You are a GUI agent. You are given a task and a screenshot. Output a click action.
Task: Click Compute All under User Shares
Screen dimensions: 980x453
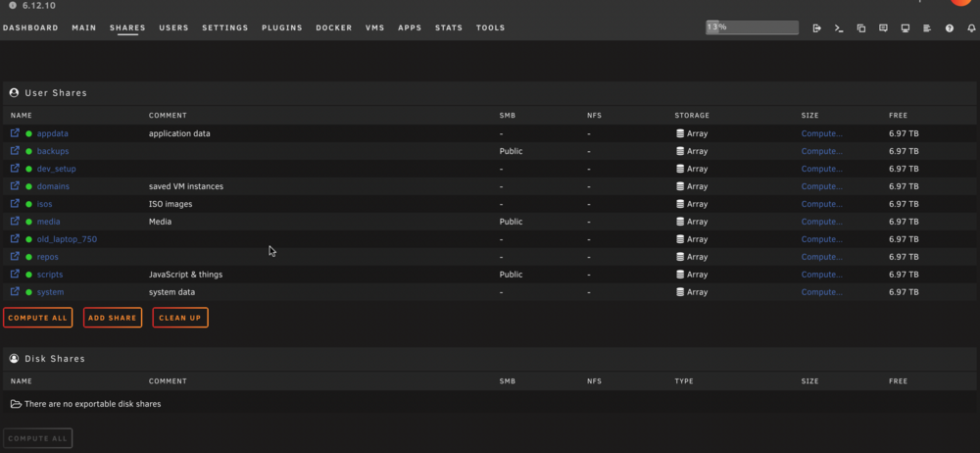pos(37,318)
